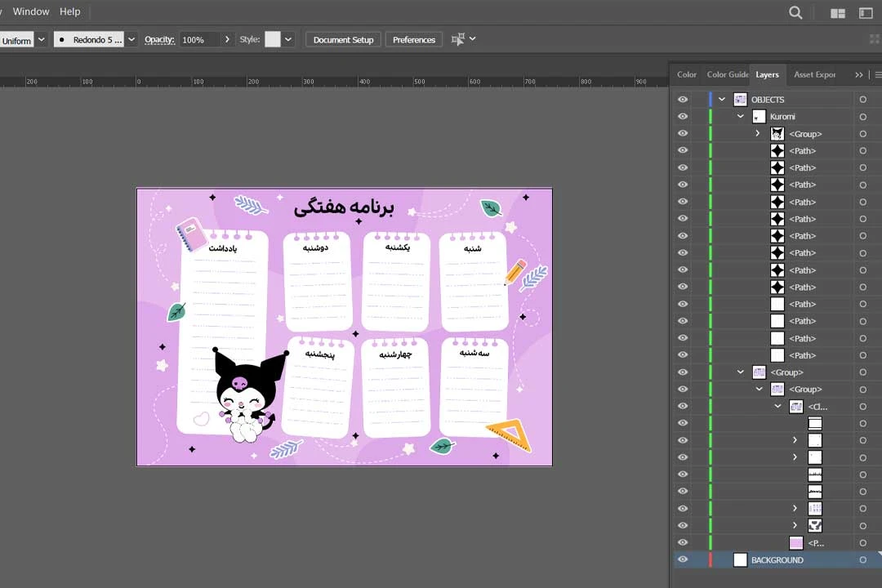Open the Style dropdown arrow
This screenshot has width=882, height=588.
click(288, 40)
